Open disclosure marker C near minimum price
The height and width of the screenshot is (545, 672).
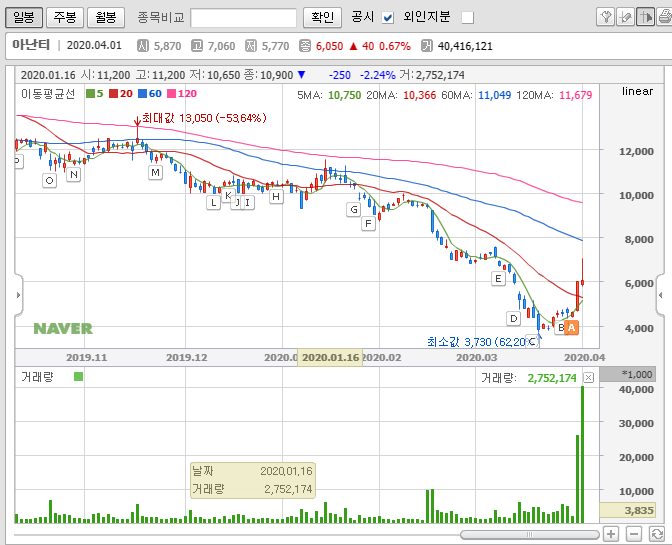532,341
